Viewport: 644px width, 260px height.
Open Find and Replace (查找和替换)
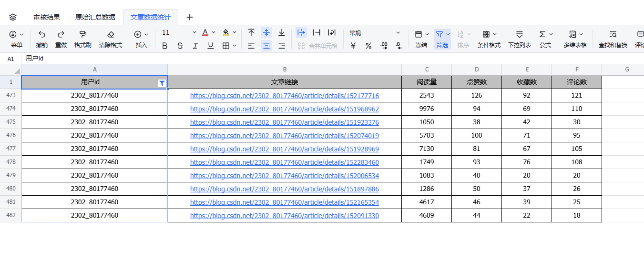point(613,39)
